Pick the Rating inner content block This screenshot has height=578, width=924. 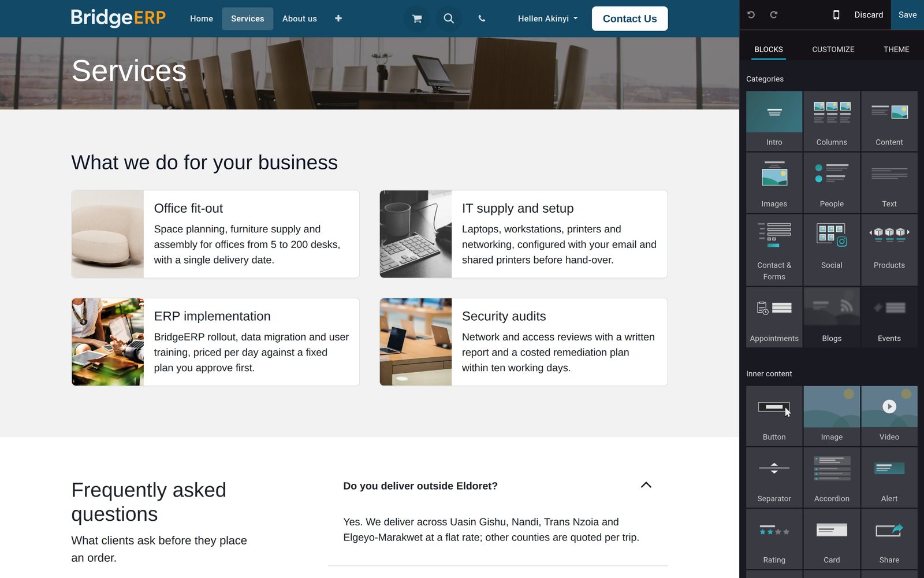(x=774, y=539)
